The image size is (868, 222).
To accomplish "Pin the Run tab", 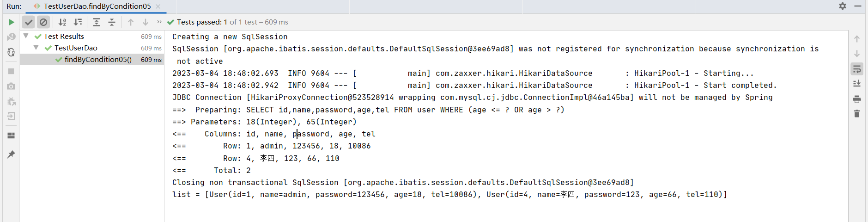I will (11, 154).
